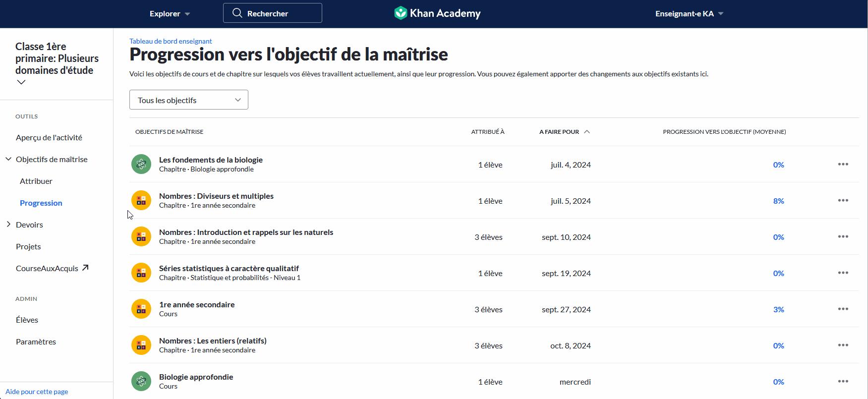
Task: Click the biology icon for Les fondements de la biologie
Action: click(x=141, y=164)
